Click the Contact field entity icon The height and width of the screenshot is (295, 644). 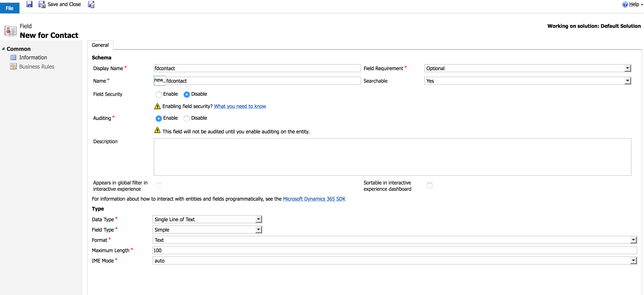[11, 31]
